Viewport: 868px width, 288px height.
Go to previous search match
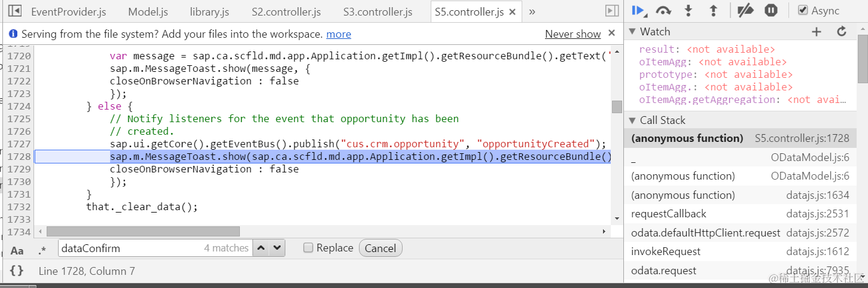[261, 248]
